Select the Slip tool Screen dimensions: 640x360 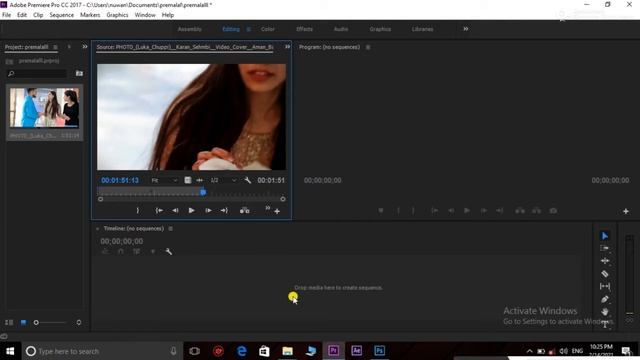point(605,286)
